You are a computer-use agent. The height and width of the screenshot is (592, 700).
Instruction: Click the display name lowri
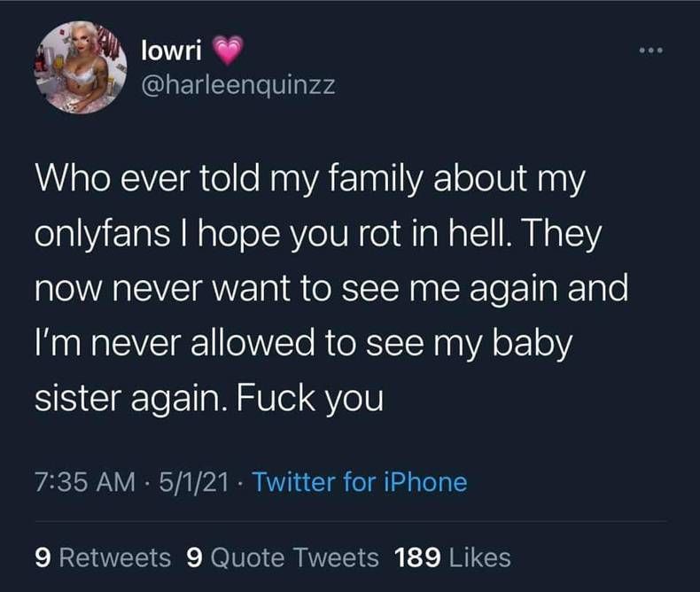171,51
